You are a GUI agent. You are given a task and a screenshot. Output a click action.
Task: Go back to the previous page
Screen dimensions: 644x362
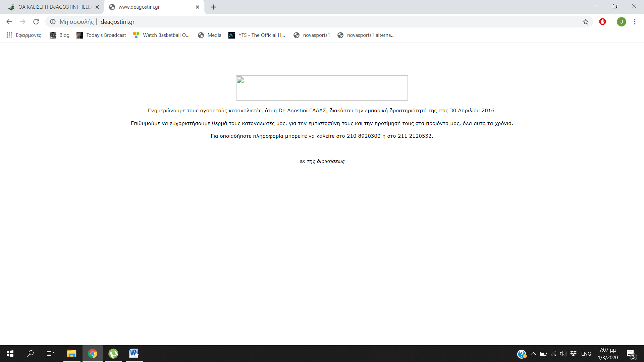tap(9, 22)
